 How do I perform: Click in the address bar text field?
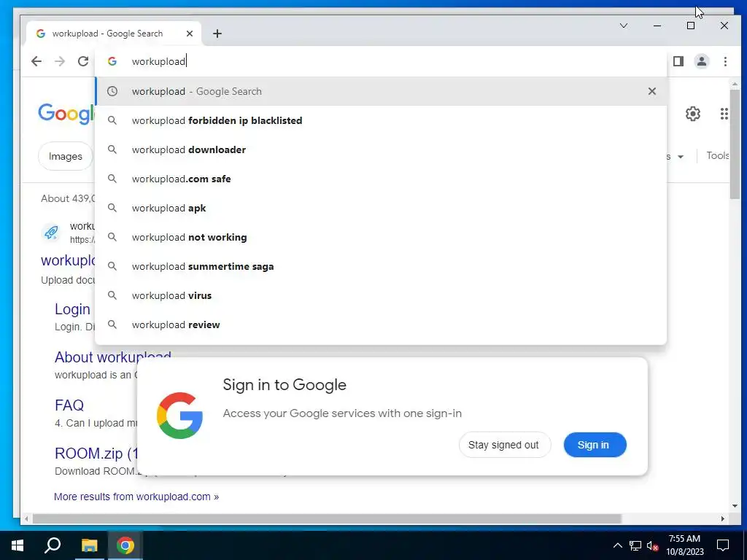[x=381, y=61]
